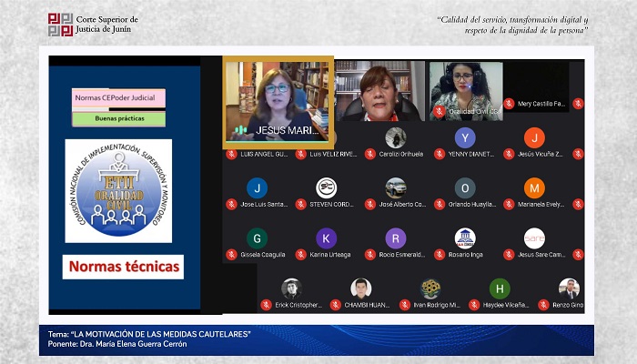
Task: Click the muted mic icon beside Rosario Inga
Action: pos(440,255)
